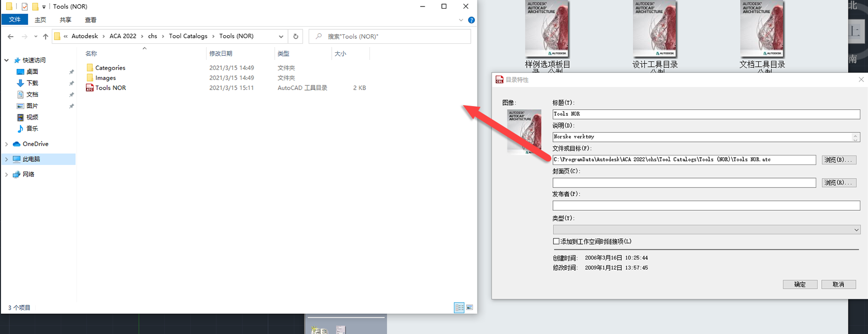Click the 封面页 cover page field
Screen dimensions: 868x334
click(684, 183)
